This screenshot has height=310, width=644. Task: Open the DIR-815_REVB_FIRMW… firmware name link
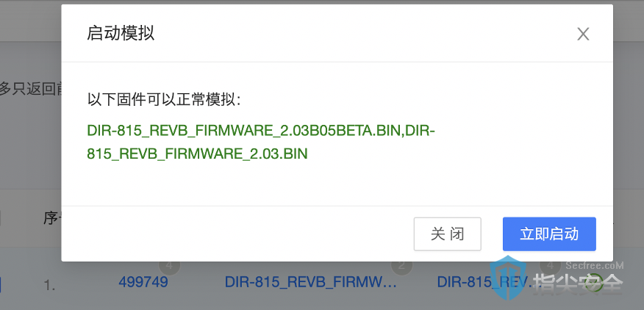click(x=310, y=282)
